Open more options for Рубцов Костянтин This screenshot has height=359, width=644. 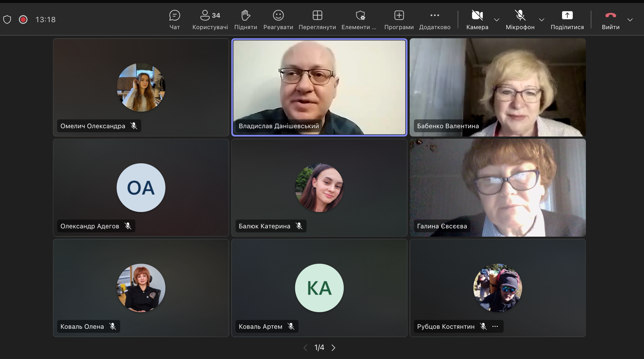coord(495,326)
